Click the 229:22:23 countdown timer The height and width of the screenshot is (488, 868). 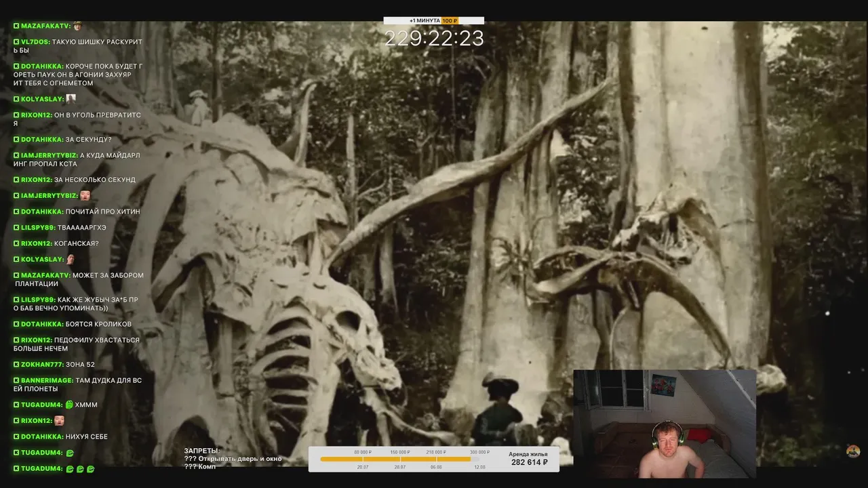click(x=434, y=39)
